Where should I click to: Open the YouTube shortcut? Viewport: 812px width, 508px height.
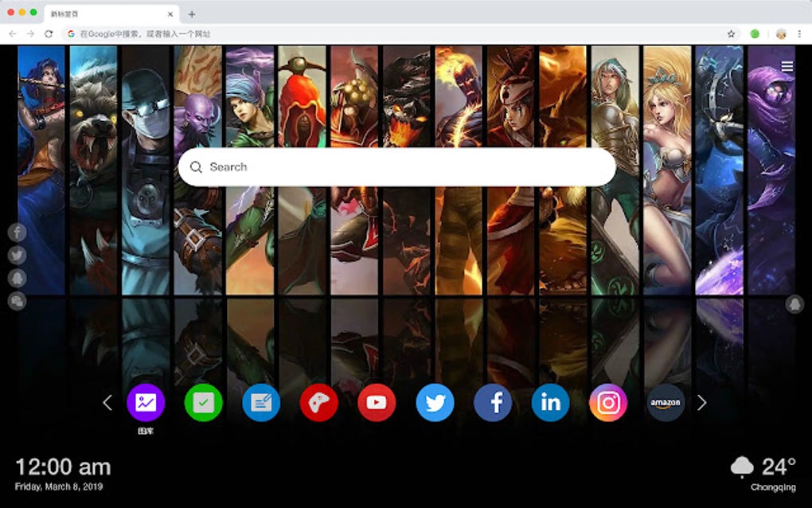377,402
